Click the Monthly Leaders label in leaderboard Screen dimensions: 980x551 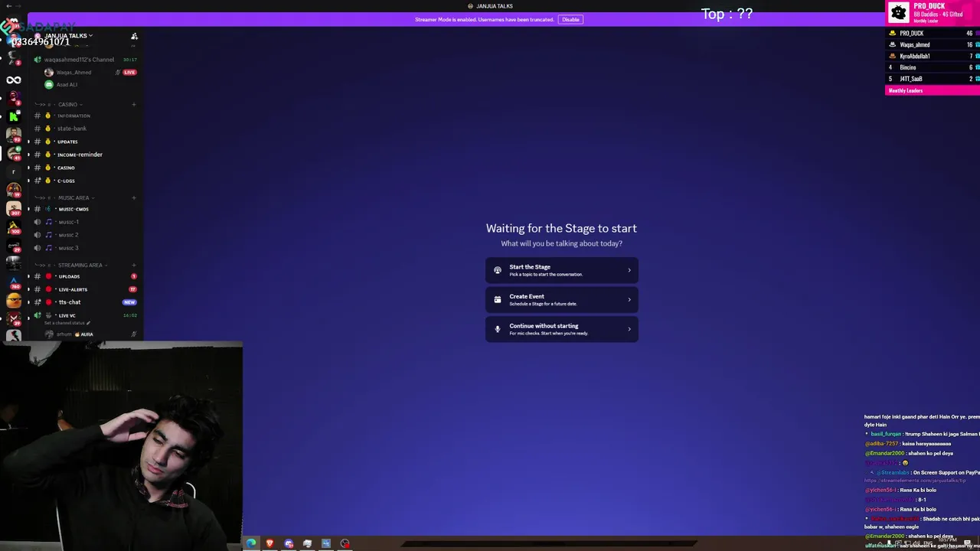pyautogui.click(x=906, y=90)
